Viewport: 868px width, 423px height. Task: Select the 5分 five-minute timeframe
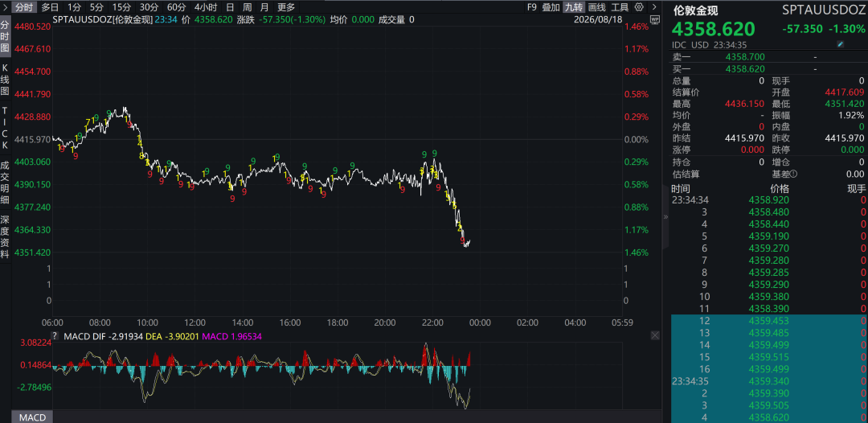coord(96,7)
